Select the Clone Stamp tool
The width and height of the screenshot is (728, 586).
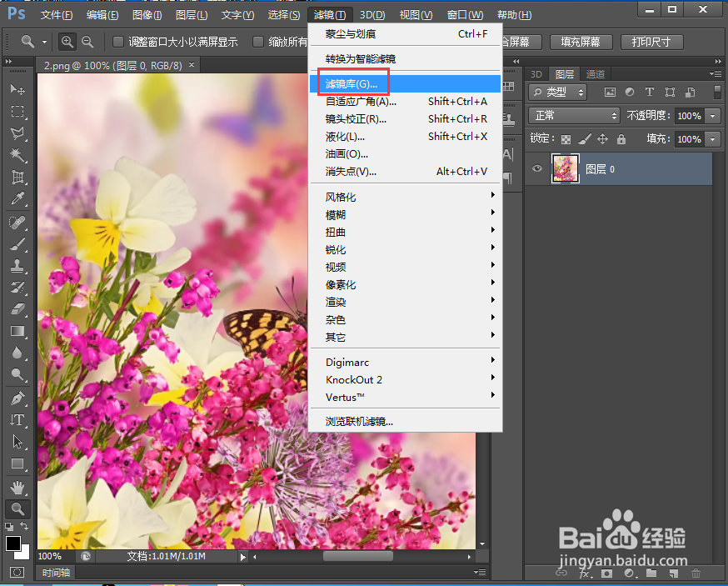17,266
